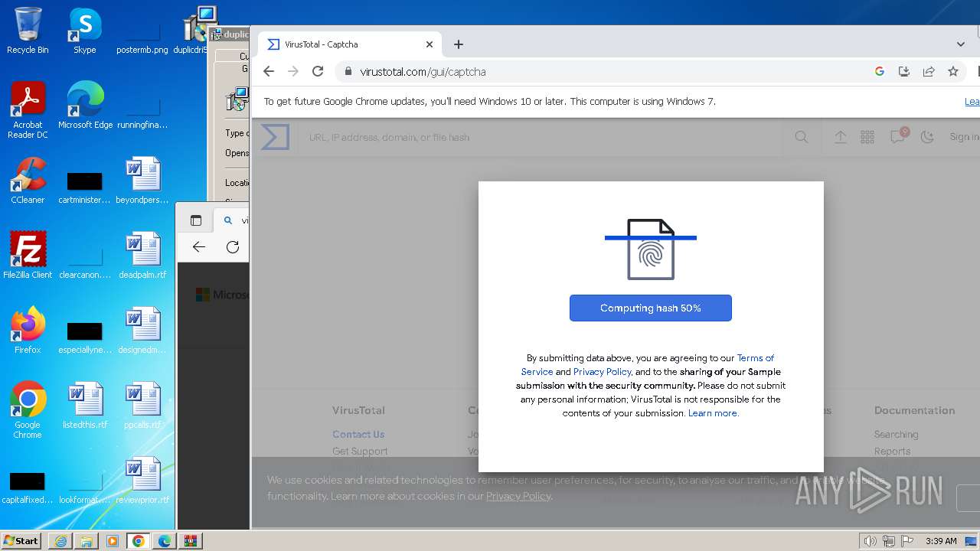
Task: Open Acrobat Reader DC desktop shortcut
Action: (28, 110)
